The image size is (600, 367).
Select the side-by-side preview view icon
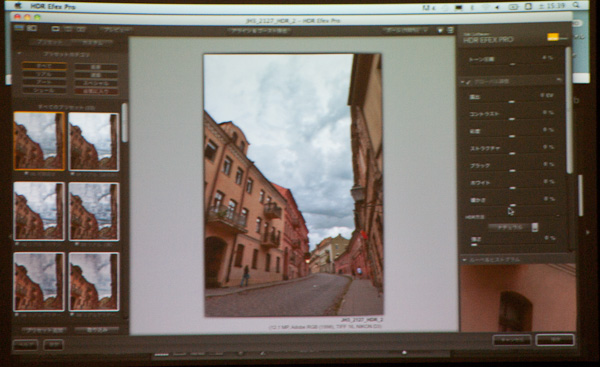(81, 29)
